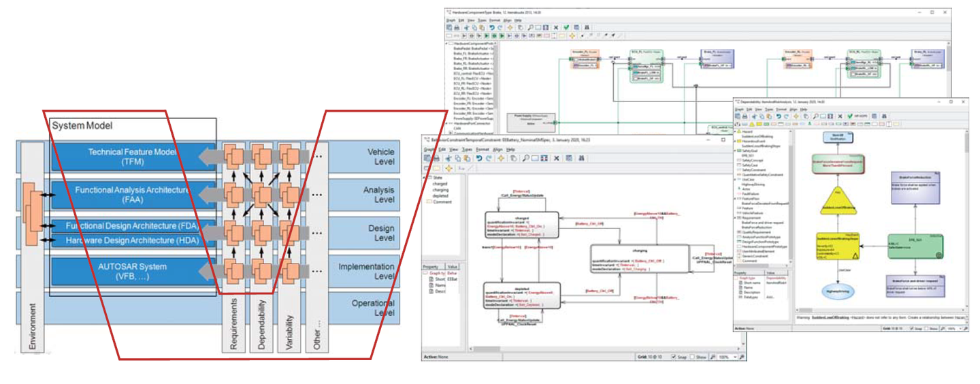Click HIP-HOPS button in Dependability window toolbar
The image size is (980, 384).
pyautogui.click(x=861, y=116)
